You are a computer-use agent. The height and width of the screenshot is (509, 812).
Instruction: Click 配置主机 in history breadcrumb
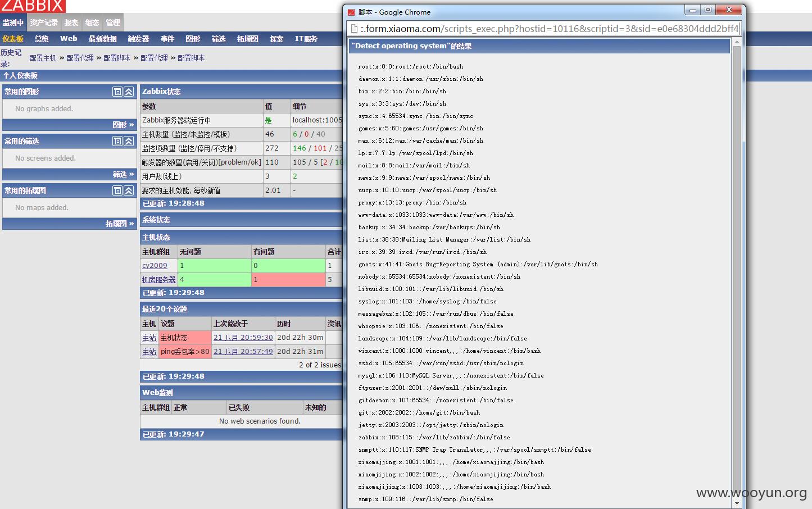click(43, 58)
